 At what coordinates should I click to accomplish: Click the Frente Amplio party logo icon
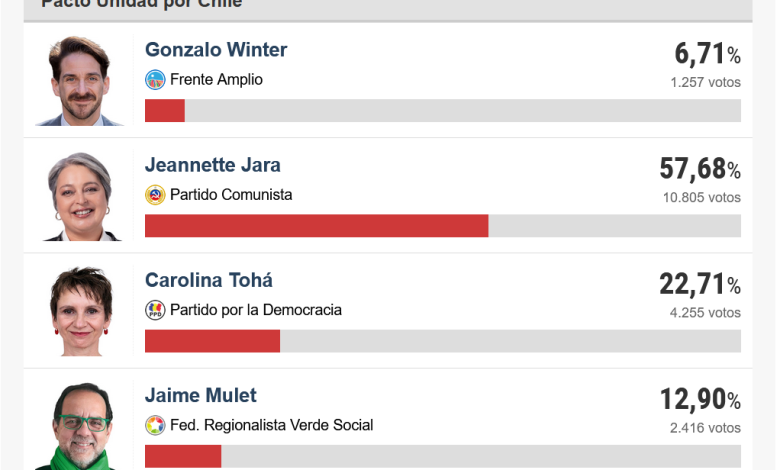pos(155,80)
